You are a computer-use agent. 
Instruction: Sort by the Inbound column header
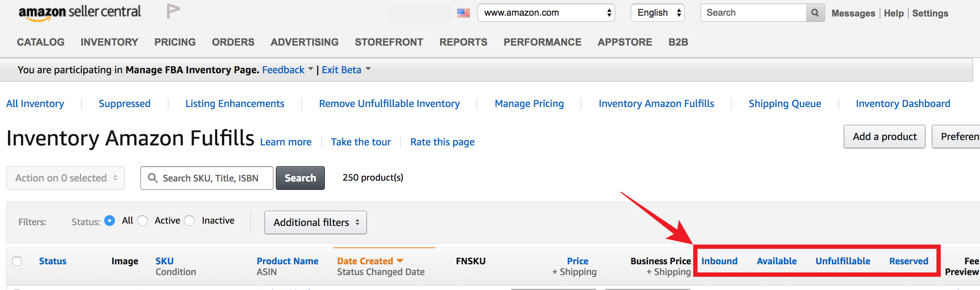coord(719,261)
